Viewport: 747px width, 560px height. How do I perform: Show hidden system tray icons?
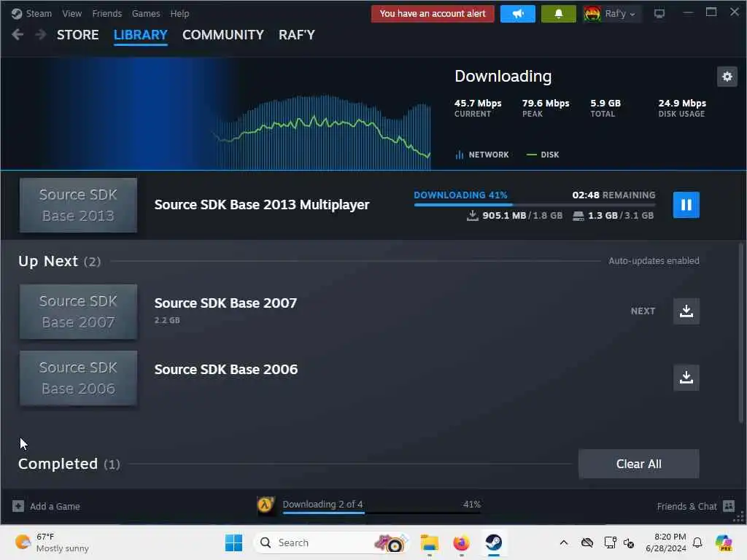[564, 542]
